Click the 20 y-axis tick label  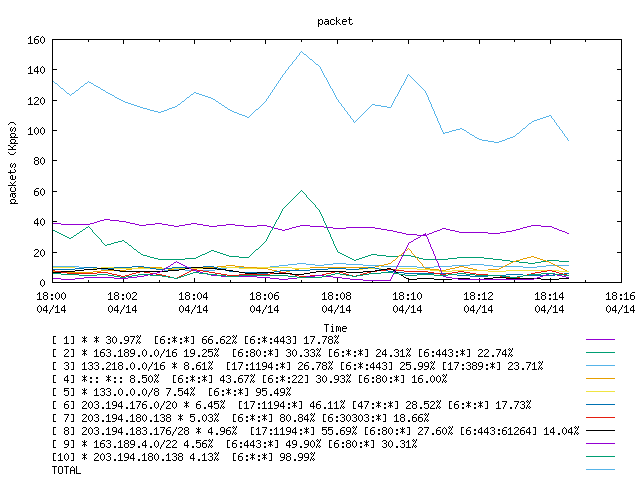coord(39,253)
